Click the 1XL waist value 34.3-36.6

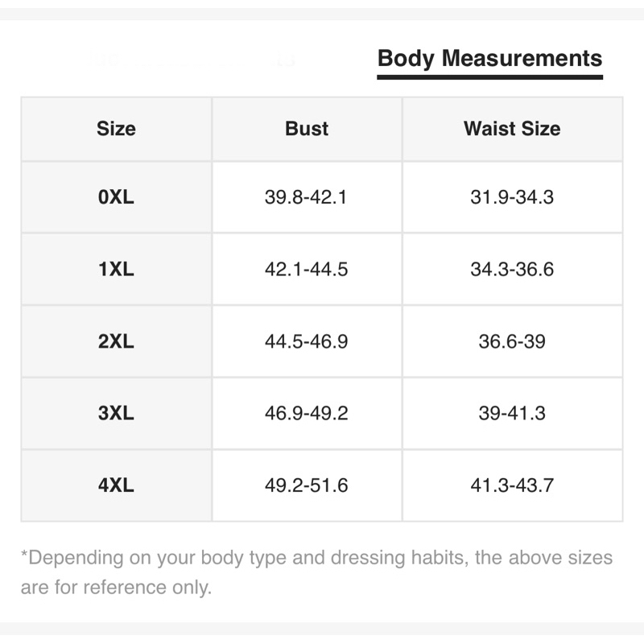click(512, 270)
